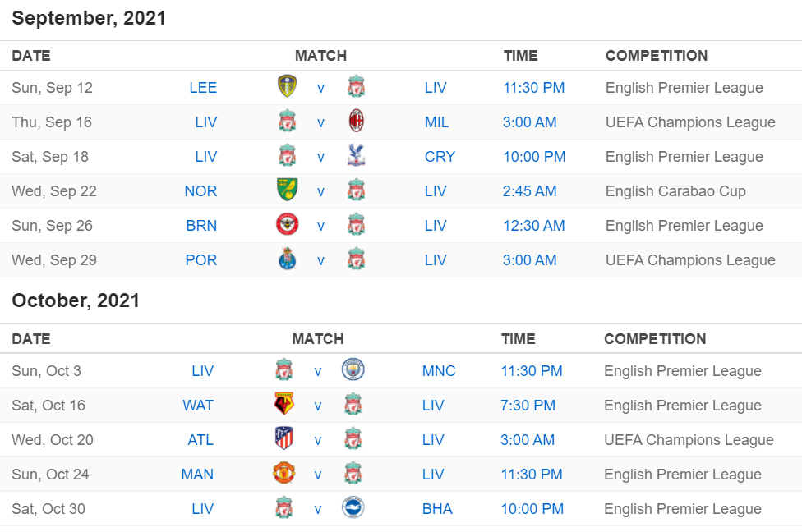Viewport: 802px width, 532px height.
Task: Click the 7:30 PM Watford match time
Action: click(x=528, y=406)
